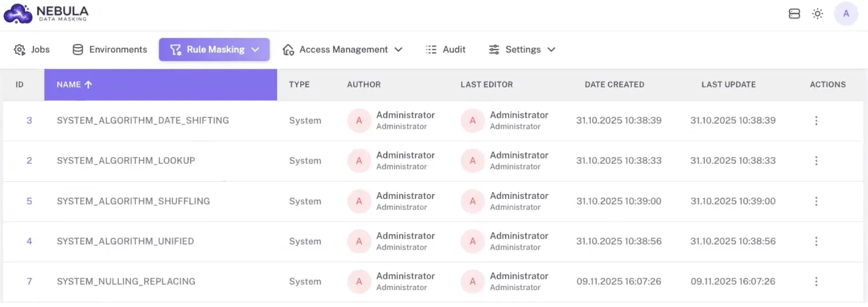Screen dimensions: 868x307
Task: Open rule ID 4 link
Action: [x=29, y=241]
